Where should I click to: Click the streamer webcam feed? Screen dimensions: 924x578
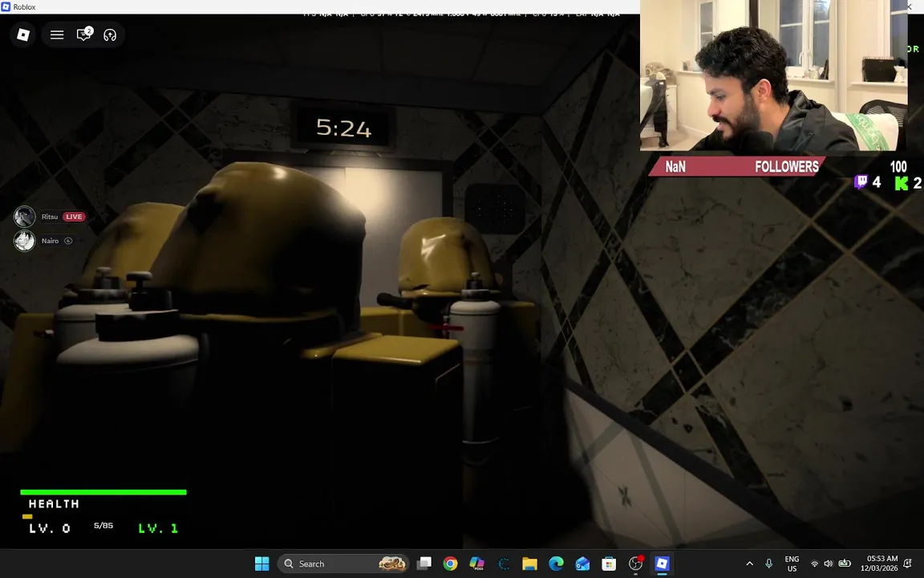pos(774,75)
